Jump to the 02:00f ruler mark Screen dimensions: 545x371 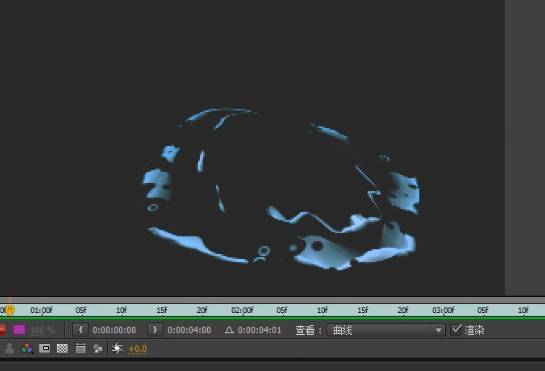pos(242,310)
